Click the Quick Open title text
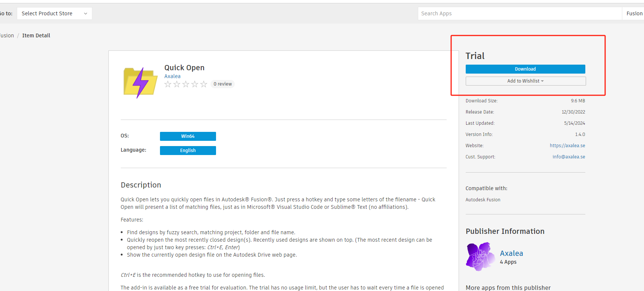Viewport: 644px width, 291px height. (185, 68)
